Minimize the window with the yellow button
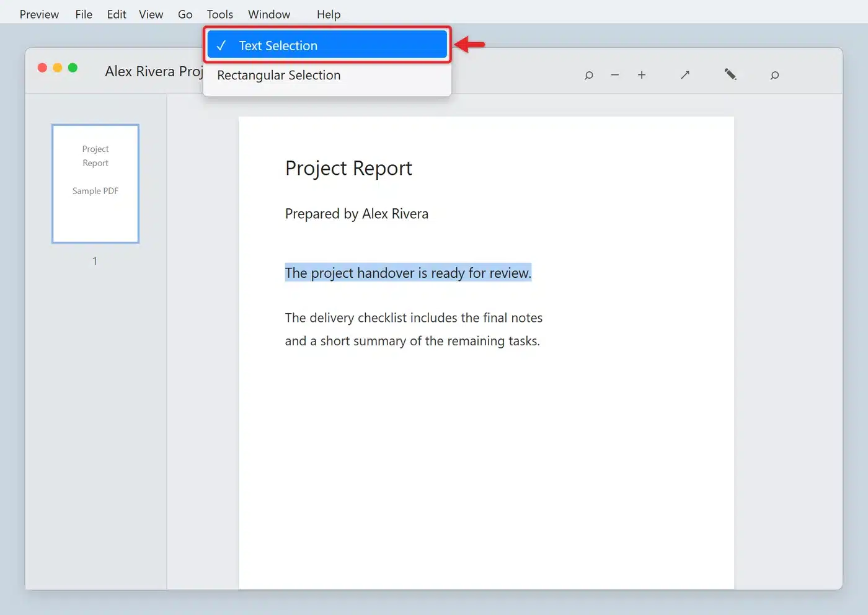Image resolution: width=868 pixels, height=615 pixels. pyautogui.click(x=58, y=68)
